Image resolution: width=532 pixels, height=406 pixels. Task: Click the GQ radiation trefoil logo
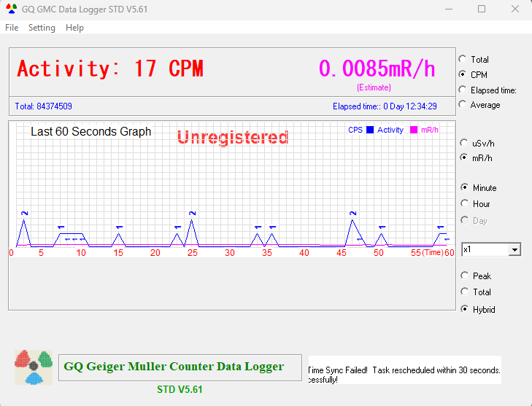34,367
